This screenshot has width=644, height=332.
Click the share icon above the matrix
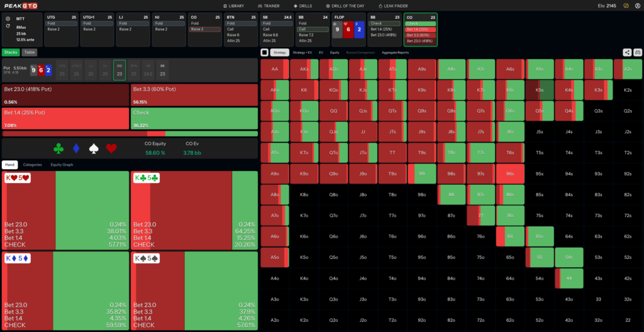[x=627, y=52]
